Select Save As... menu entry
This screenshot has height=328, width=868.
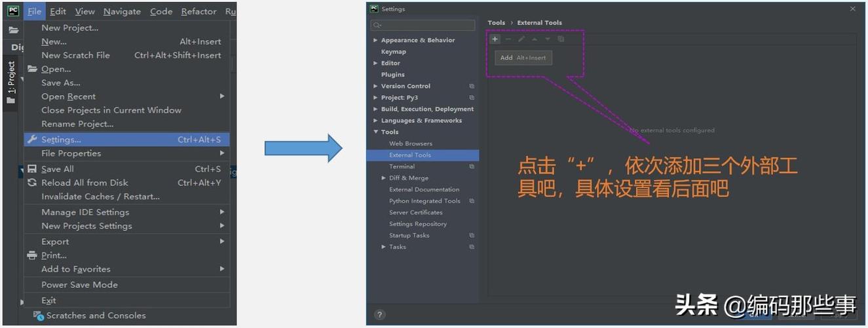click(x=127, y=83)
